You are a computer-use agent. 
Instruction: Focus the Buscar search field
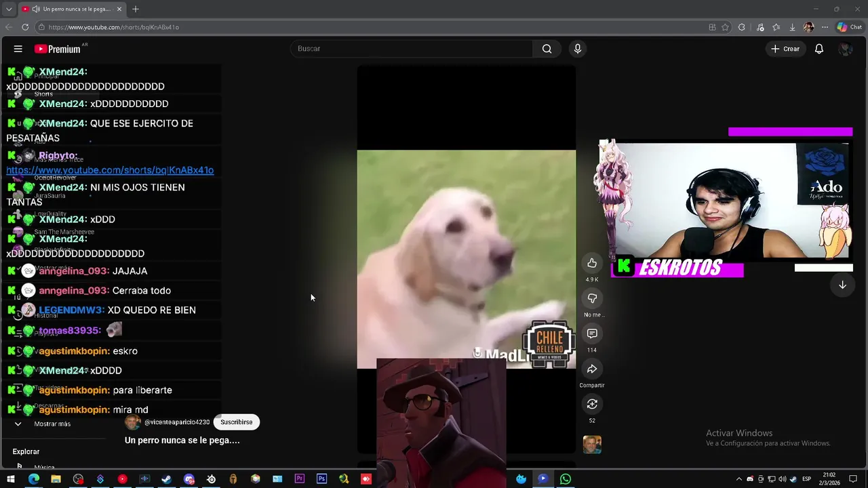click(412, 49)
